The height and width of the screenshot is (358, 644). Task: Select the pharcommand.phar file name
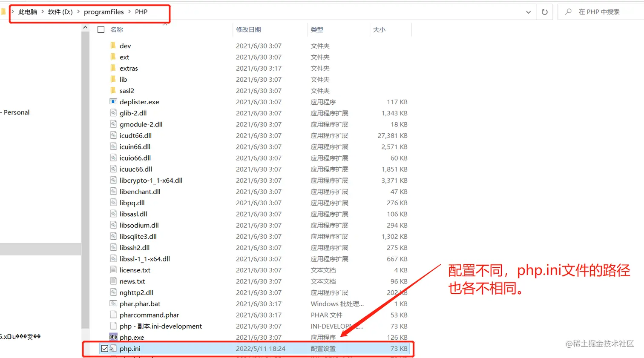click(x=149, y=315)
